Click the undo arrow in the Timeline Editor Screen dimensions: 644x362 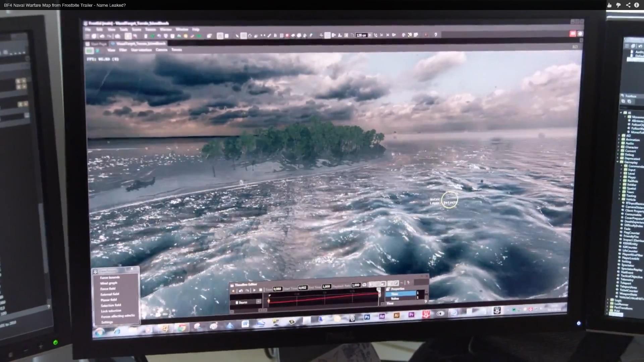pyautogui.click(x=240, y=291)
